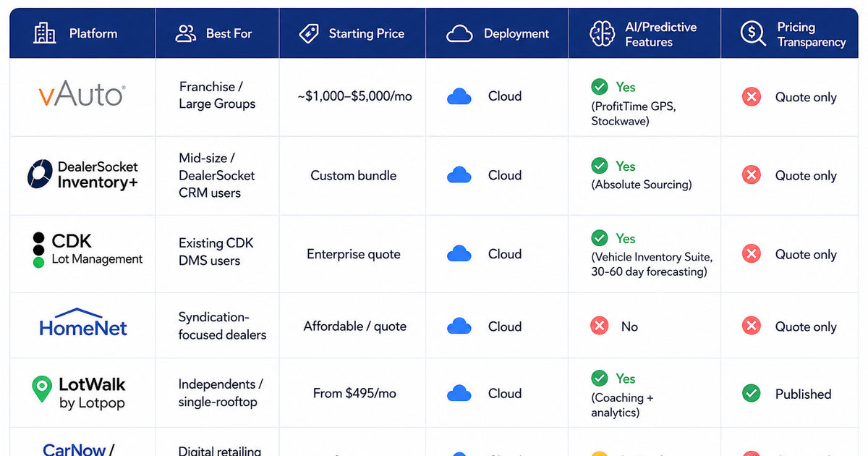The image size is (868, 456).
Task: Click the vAuto logo
Action: click(82, 95)
